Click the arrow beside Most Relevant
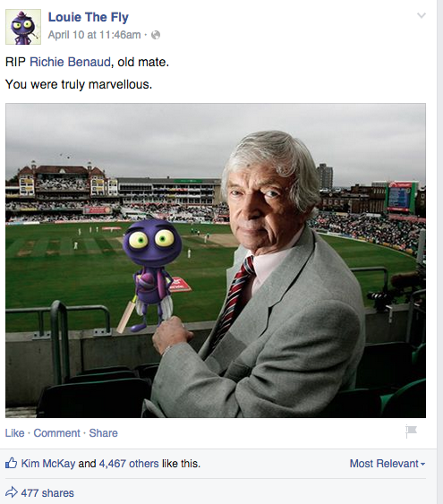Screen dimensions: 443x504 422,464
